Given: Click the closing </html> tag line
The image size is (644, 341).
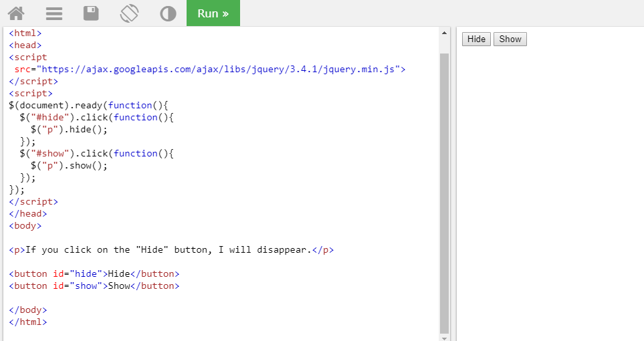Looking at the screenshot, I should 28,322.
